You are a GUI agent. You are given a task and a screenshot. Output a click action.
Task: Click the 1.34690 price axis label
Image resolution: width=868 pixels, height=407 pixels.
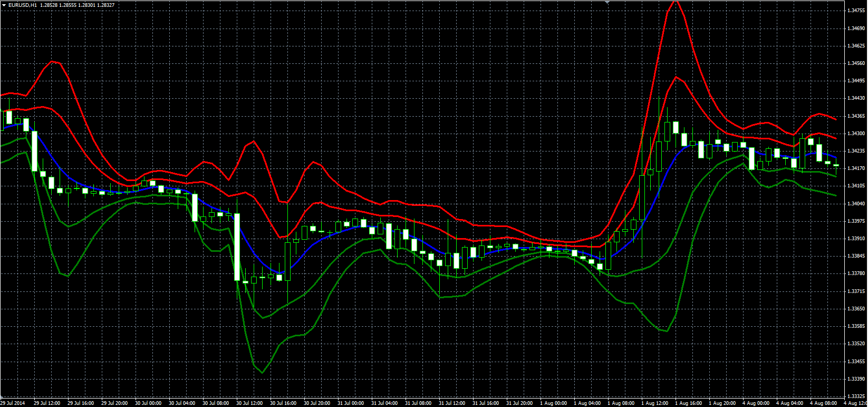pyautogui.click(x=856, y=29)
